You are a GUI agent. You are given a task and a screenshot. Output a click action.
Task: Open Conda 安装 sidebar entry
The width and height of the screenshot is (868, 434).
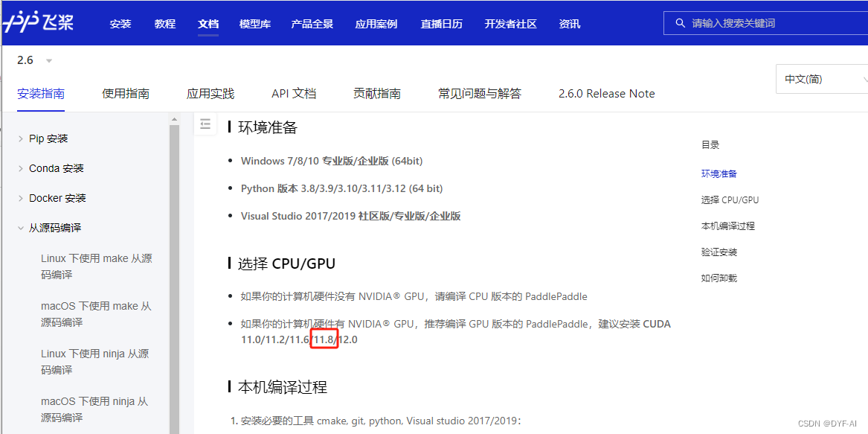(x=57, y=168)
